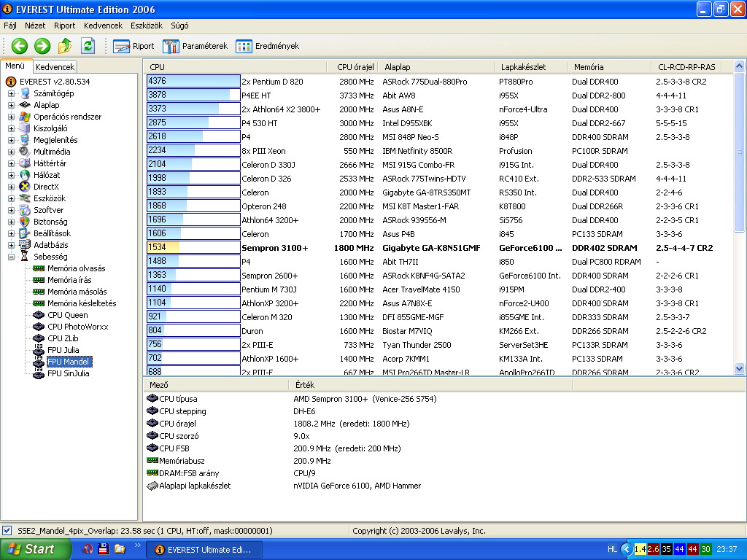Select the EVEREST v2.80.534 root icon

click(11, 82)
